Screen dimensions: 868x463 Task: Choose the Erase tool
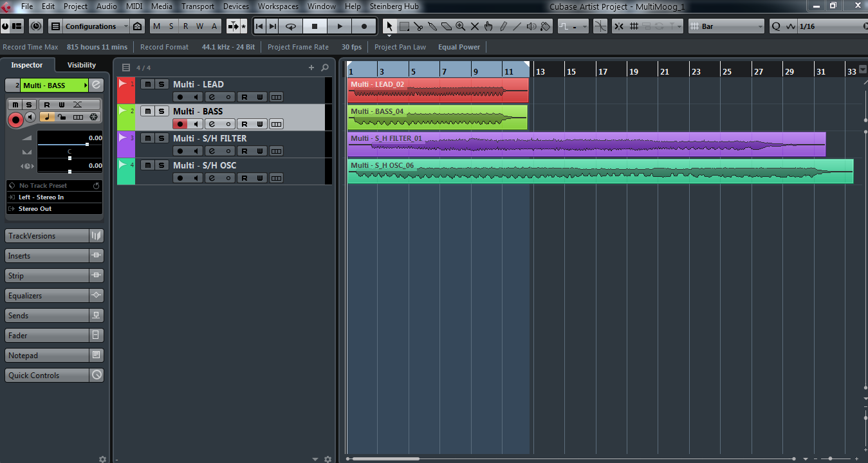(447, 26)
